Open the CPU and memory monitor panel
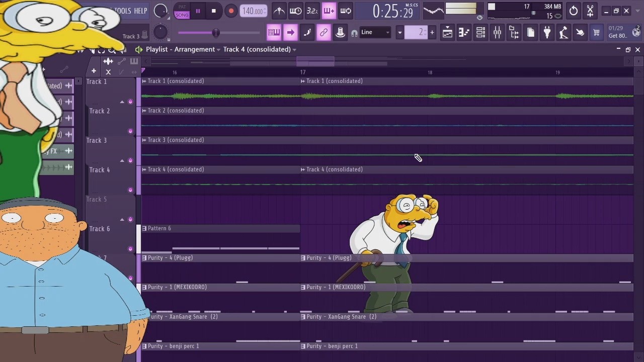This screenshot has height=362, width=644. click(x=525, y=11)
